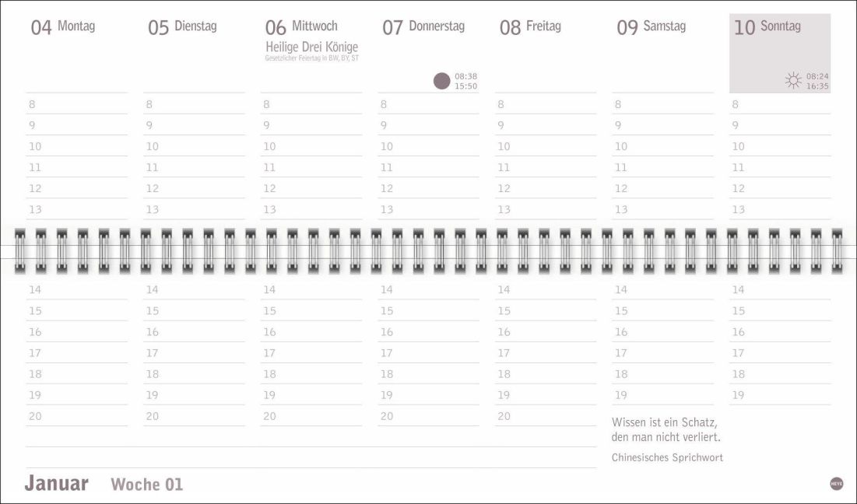Select the 12 o'clock slot on Dienstag
The height and width of the screenshot is (504, 857).
click(x=194, y=188)
